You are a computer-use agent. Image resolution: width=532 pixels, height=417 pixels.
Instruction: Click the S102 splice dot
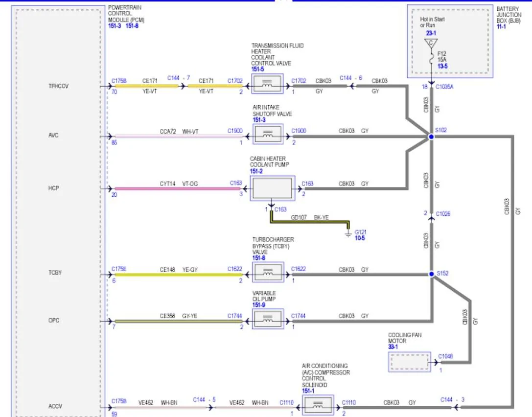[x=431, y=137]
